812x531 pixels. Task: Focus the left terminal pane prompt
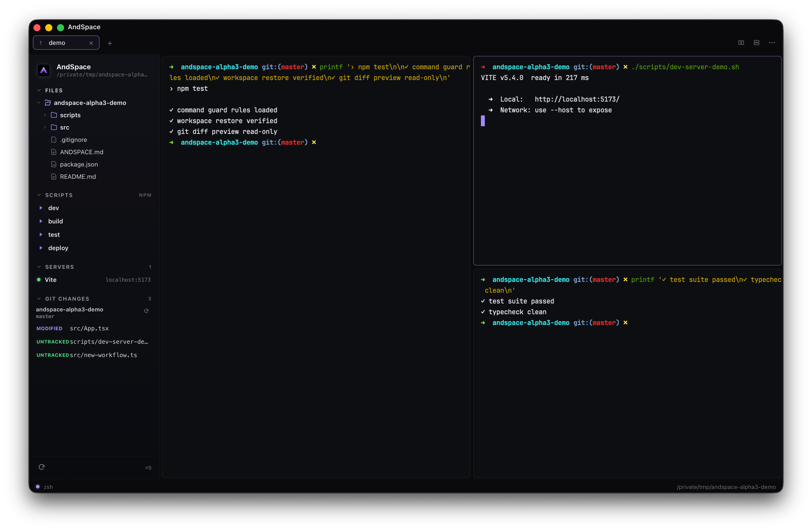click(x=243, y=143)
